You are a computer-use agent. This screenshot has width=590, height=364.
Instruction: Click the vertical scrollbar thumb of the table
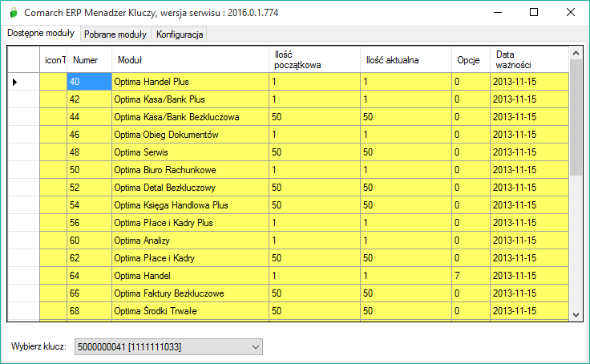pyautogui.click(x=576, y=117)
